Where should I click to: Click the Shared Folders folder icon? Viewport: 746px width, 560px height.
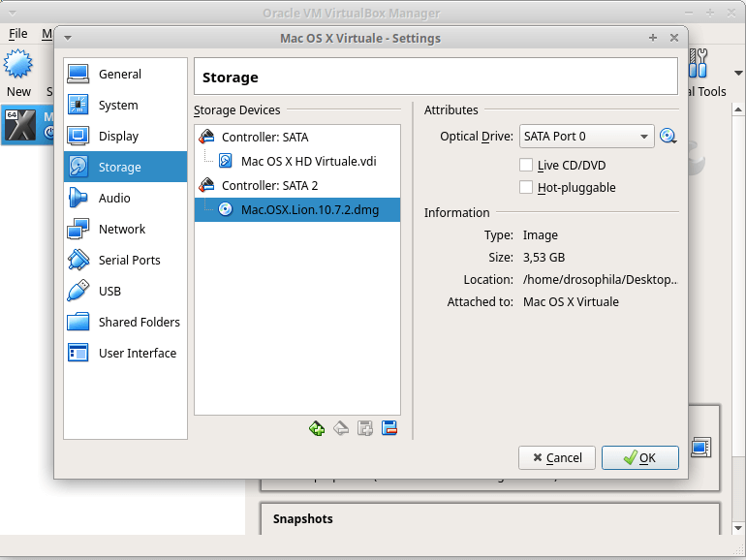(78, 322)
